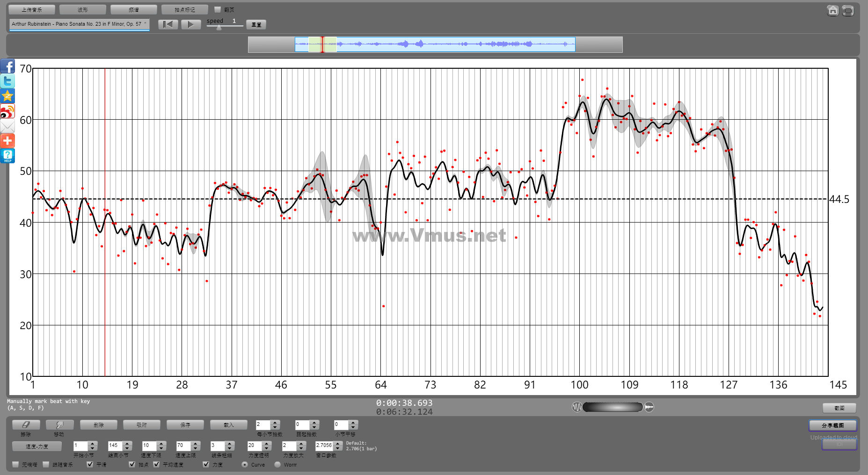The image size is (868, 475).
Task: Decrease the 结束小节 end bar stepper
Action: (127, 448)
